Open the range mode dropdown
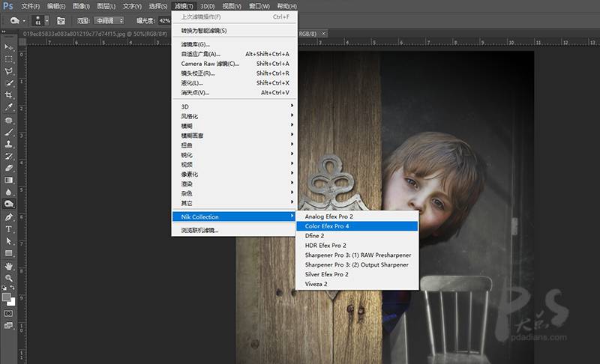The image size is (600, 364). [x=109, y=21]
